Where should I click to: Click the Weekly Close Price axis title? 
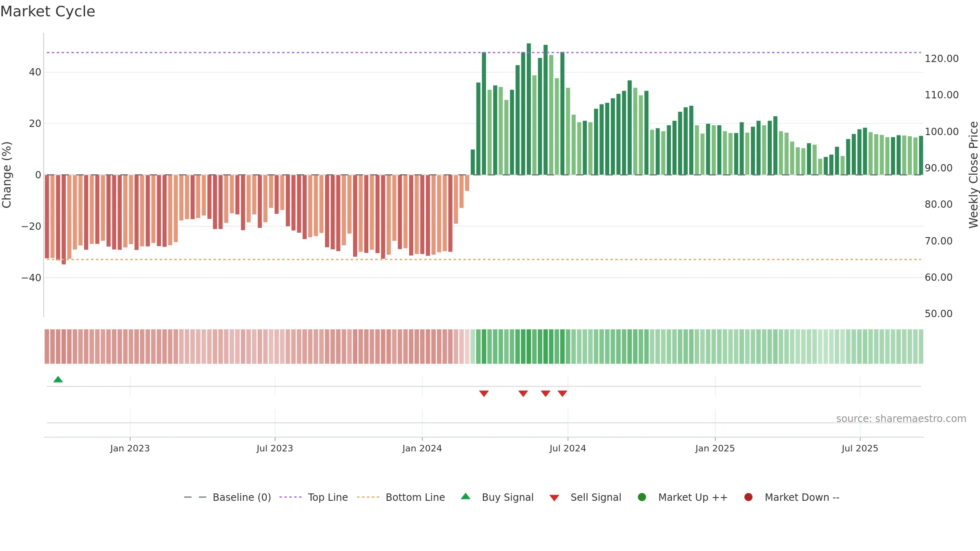pos(973,175)
